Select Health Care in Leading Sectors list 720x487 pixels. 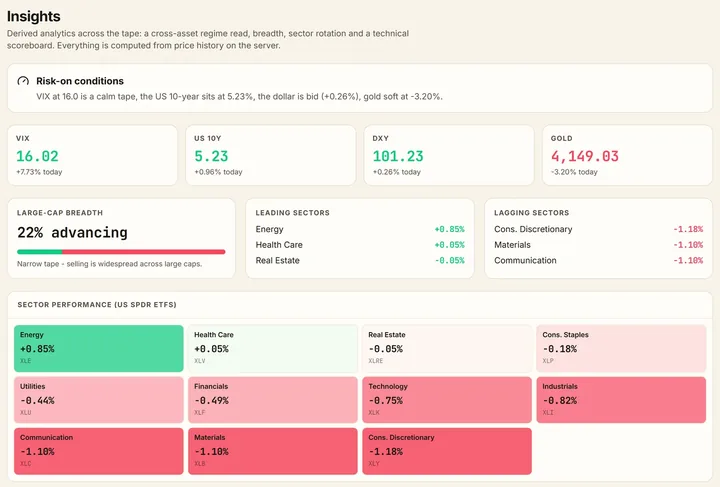pyautogui.click(x=279, y=245)
